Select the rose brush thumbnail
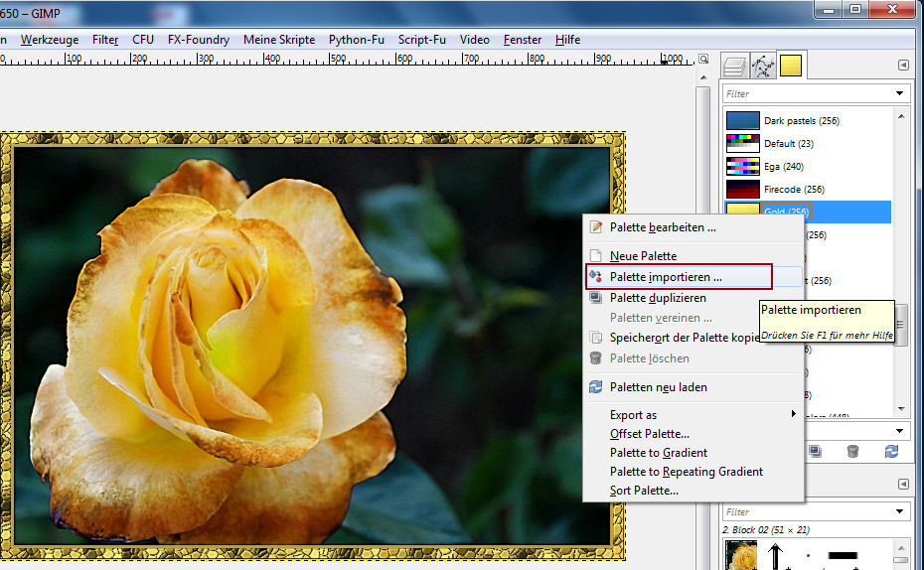 pyautogui.click(x=741, y=553)
